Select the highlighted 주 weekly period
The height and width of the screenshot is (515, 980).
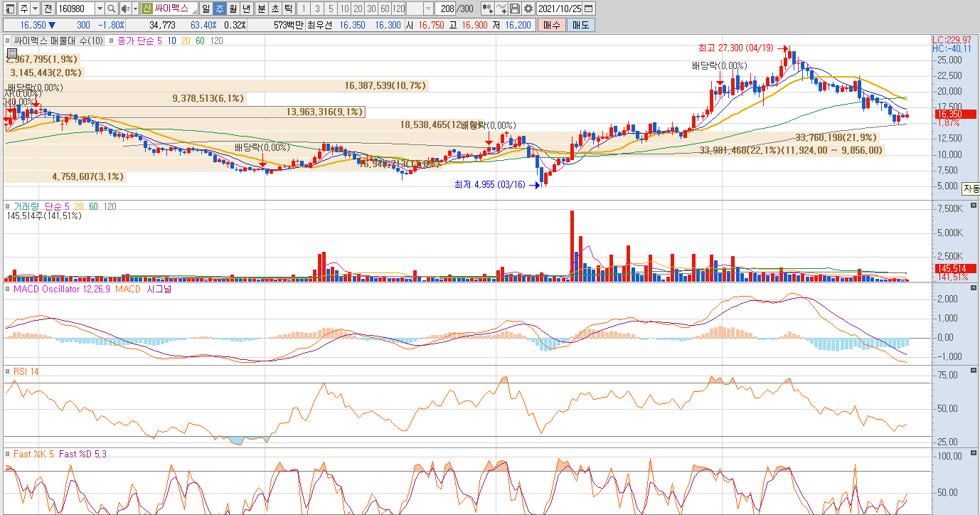click(x=219, y=9)
